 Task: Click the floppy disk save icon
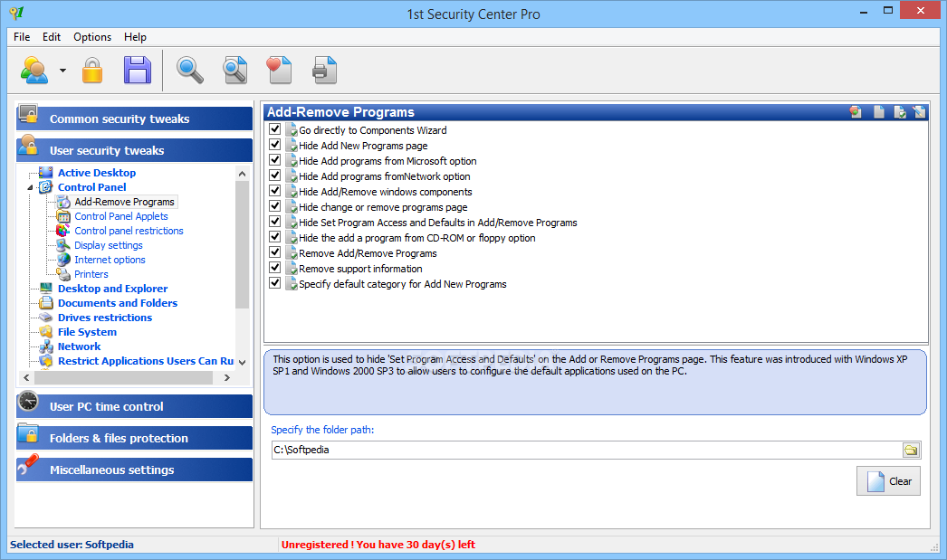(x=138, y=70)
